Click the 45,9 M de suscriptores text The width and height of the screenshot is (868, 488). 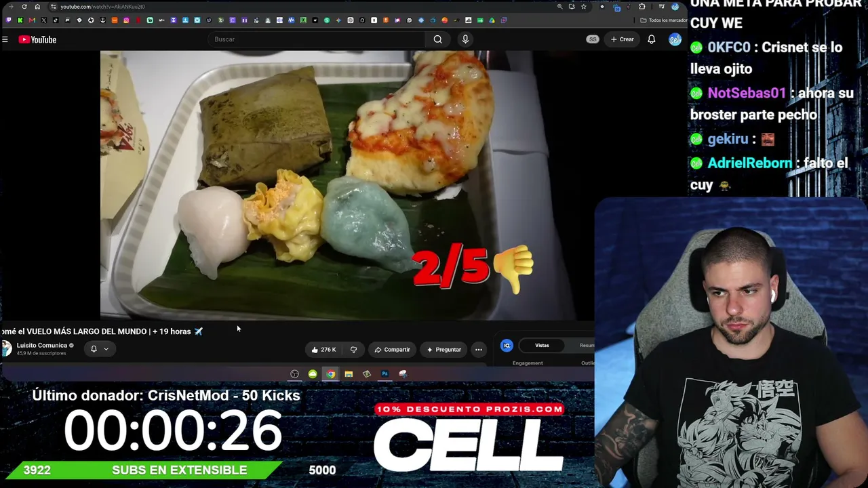point(41,353)
